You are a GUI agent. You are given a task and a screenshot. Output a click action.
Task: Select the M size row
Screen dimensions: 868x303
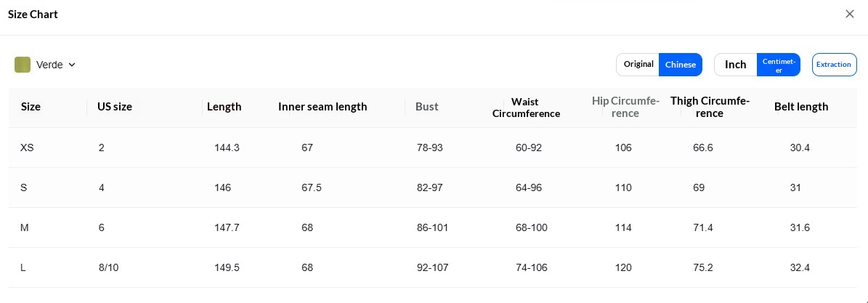click(432, 227)
